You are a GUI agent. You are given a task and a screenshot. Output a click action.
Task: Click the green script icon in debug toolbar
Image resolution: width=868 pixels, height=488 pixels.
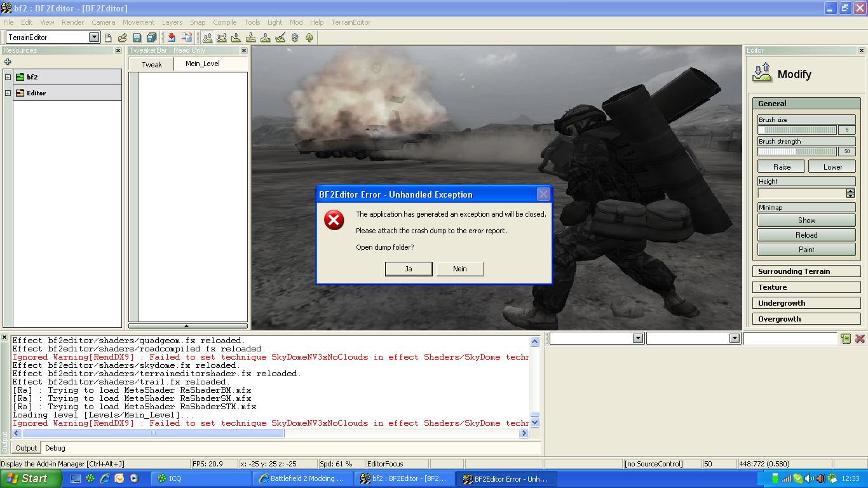point(846,339)
